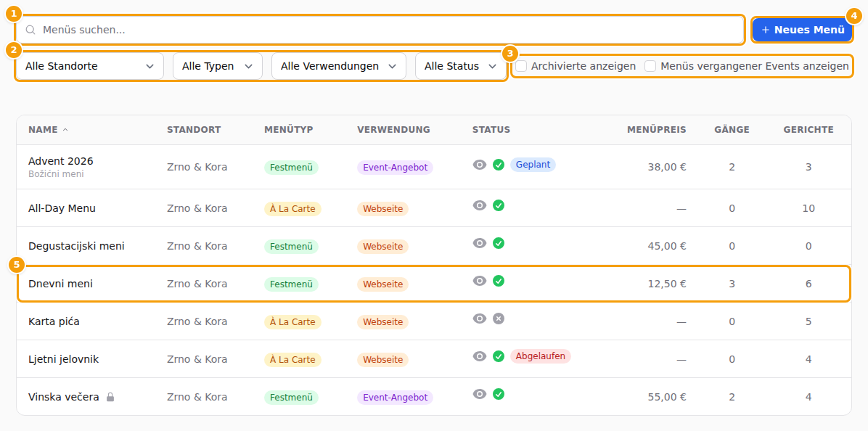Click the green check icon for Advent 2026
The image size is (868, 431).
tap(499, 164)
